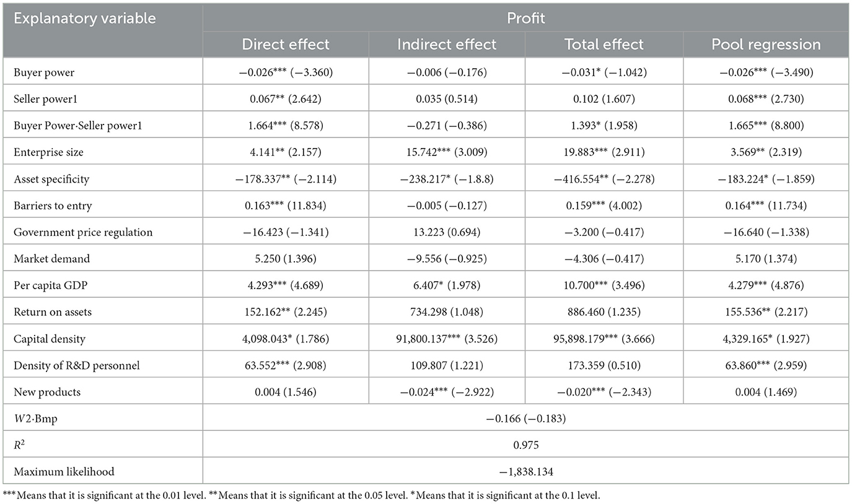Click the 'Pool regression' column header

[x=766, y=45]
